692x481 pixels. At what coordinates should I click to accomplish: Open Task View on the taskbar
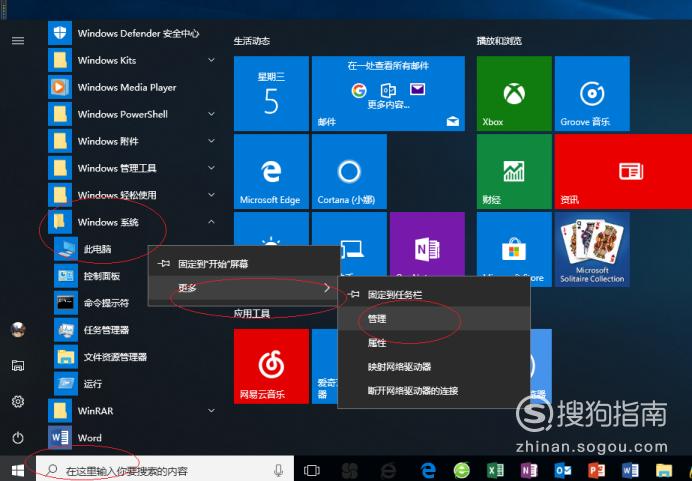312,470
